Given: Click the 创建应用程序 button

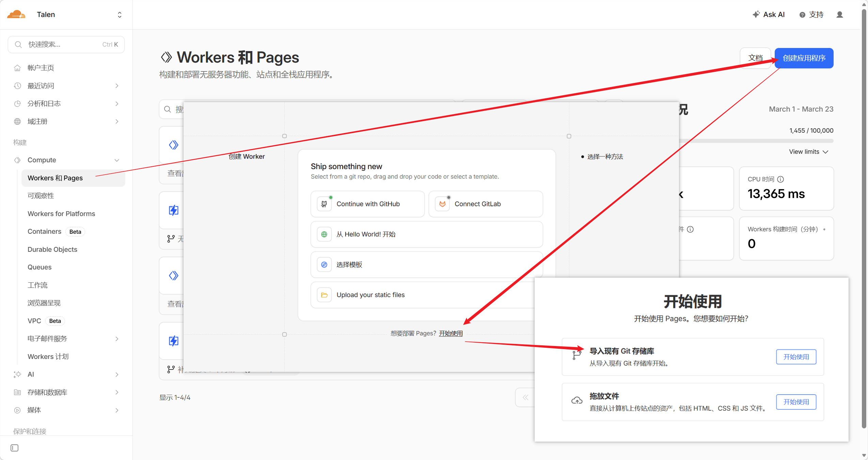Looking at the screenshot, I should tap(804, 58).
